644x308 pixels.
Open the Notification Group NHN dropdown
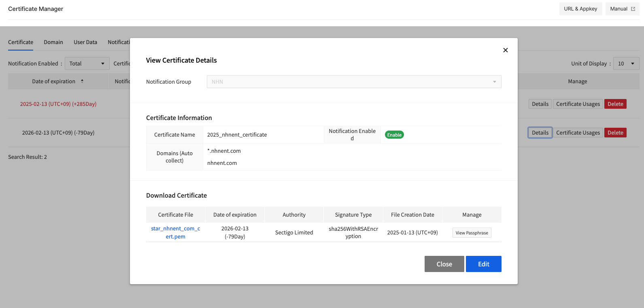tap(354, 82)
